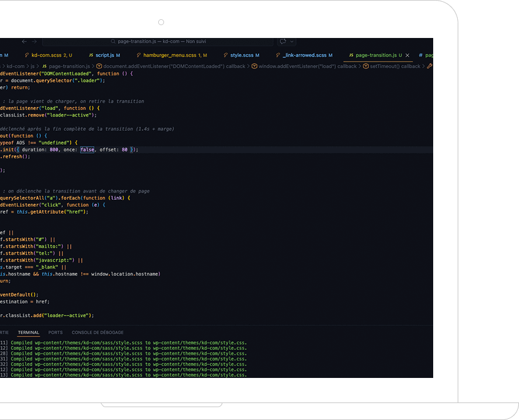Click the back navigation arrow
This screenshot has height=420, width=519.
(x=25, y=42)
